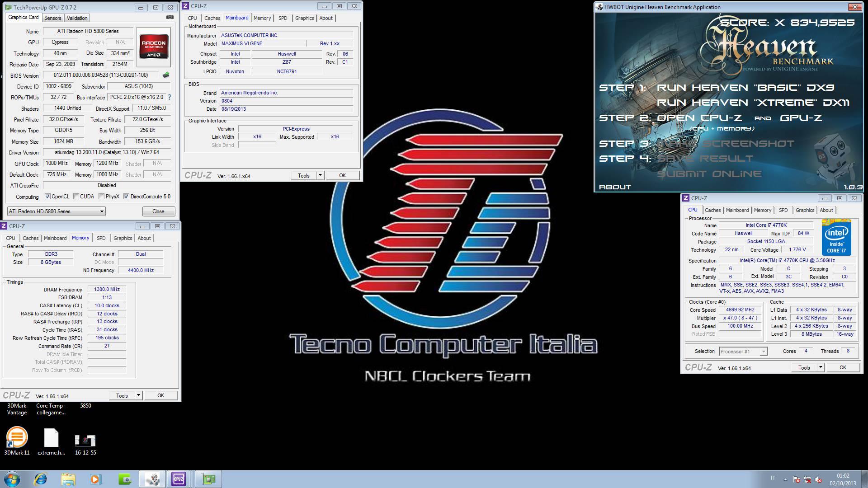Click the green camera app taskbar icon

coord(124,479)
